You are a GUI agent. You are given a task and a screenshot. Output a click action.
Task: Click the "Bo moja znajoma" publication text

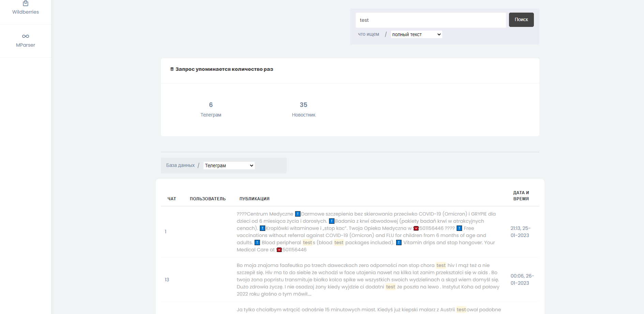pyautogui.click(x=368, y=280)
